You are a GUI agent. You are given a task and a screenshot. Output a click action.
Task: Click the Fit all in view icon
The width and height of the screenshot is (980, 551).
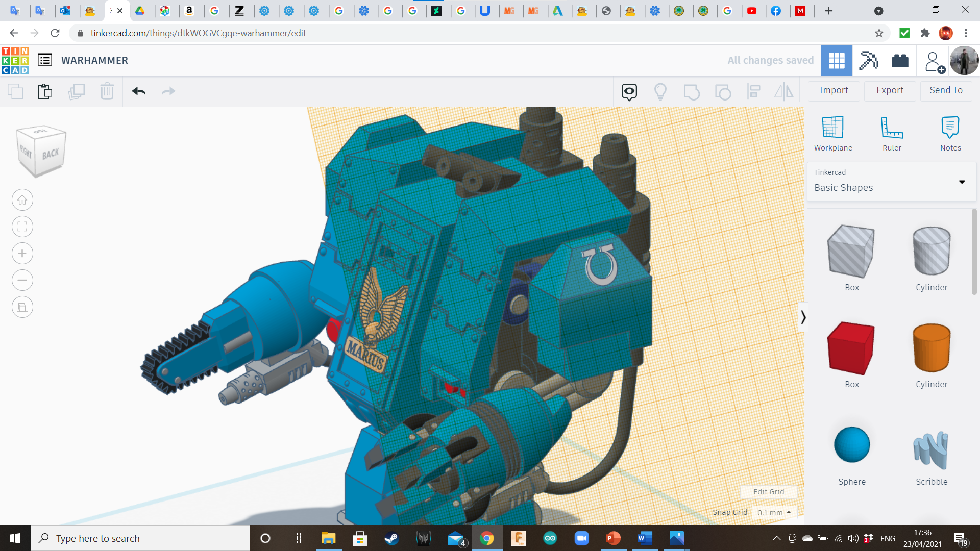point(22,227)
